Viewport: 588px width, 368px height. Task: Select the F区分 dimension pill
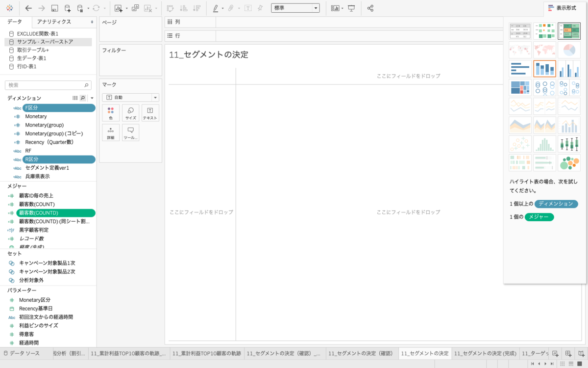click(x=59, y=108)
